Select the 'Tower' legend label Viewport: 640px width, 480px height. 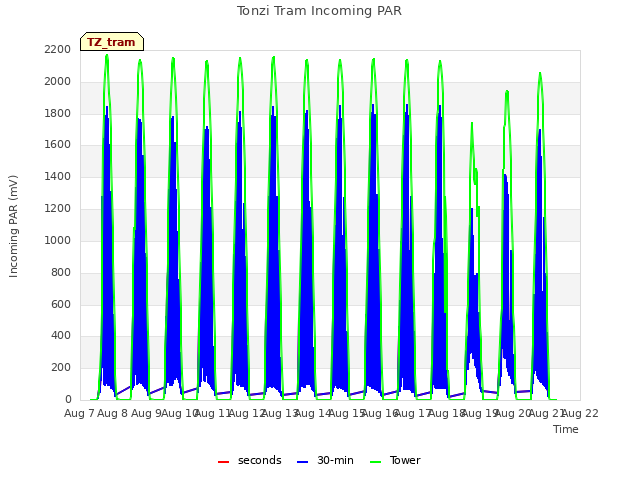(405, 460)
